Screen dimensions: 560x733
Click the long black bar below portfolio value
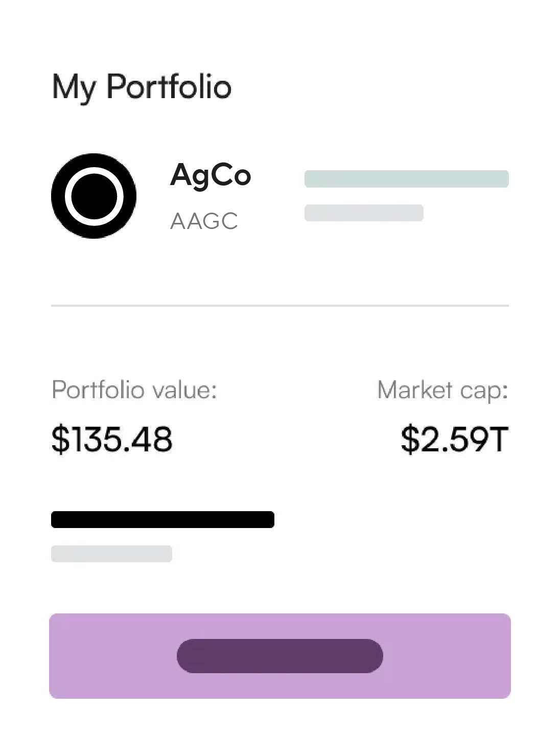click(162, 519)
